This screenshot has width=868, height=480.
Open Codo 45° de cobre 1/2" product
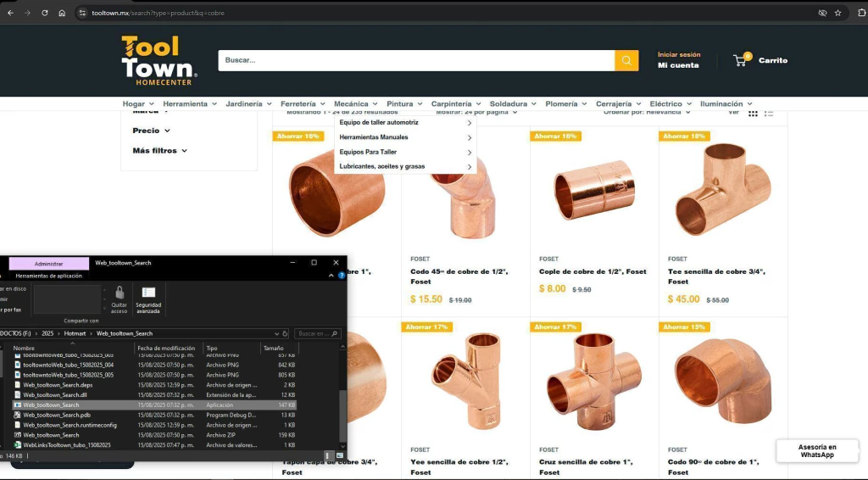459,276
